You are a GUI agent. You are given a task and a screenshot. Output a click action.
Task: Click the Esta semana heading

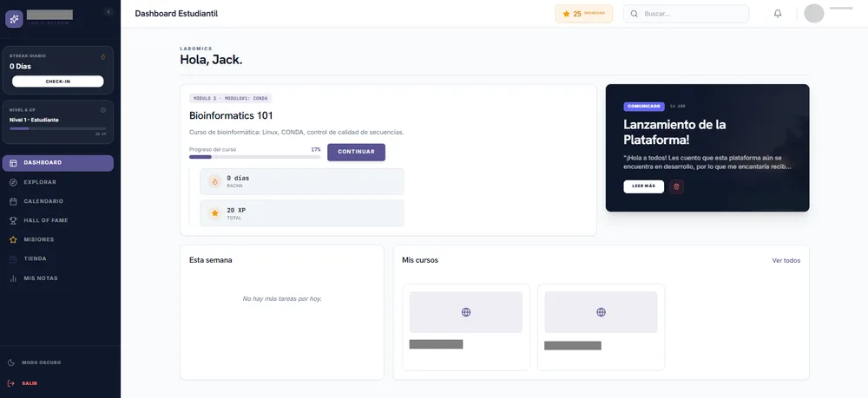211,260
